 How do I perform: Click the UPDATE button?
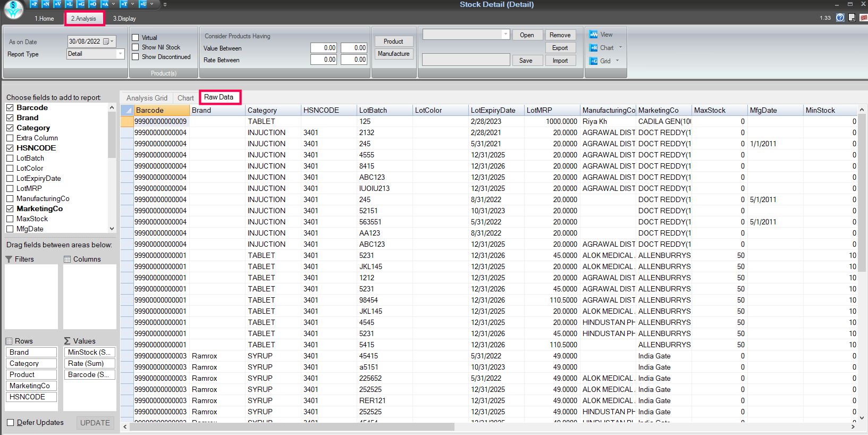[x=95, y=423]
